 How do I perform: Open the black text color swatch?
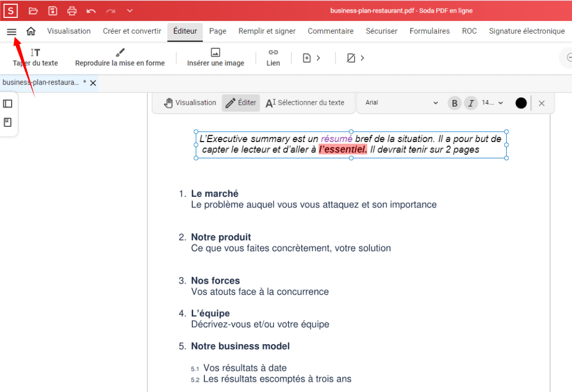point(521,103)
